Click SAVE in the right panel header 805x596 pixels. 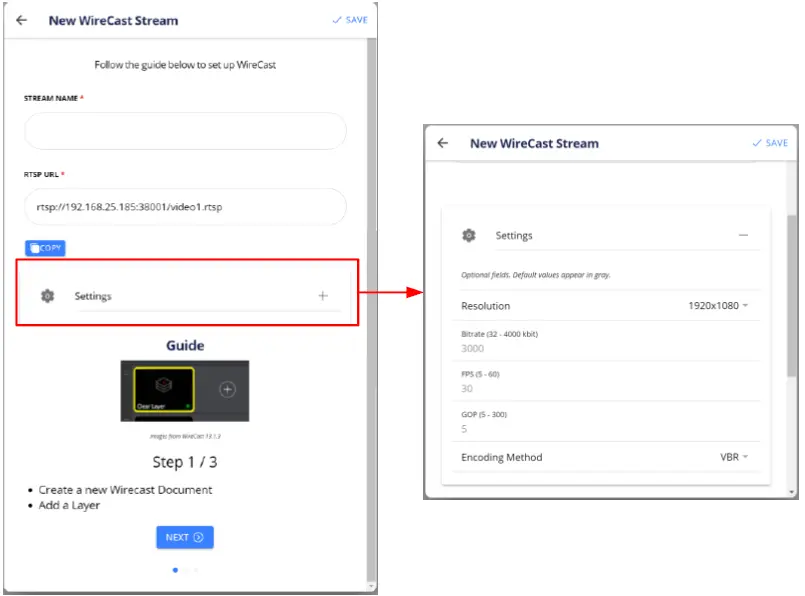[770, 143]
